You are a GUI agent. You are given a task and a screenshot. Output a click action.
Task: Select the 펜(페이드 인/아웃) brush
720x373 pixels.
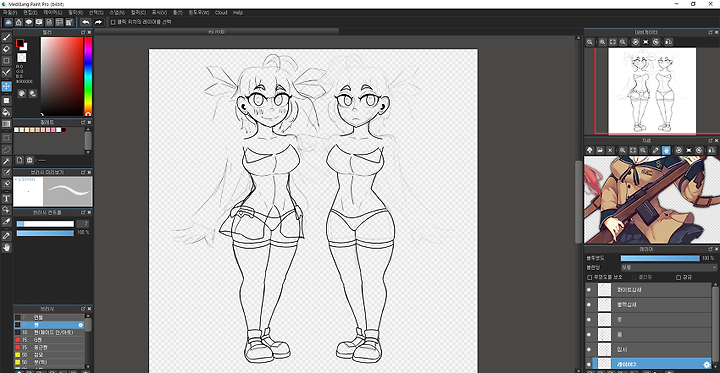49,332
